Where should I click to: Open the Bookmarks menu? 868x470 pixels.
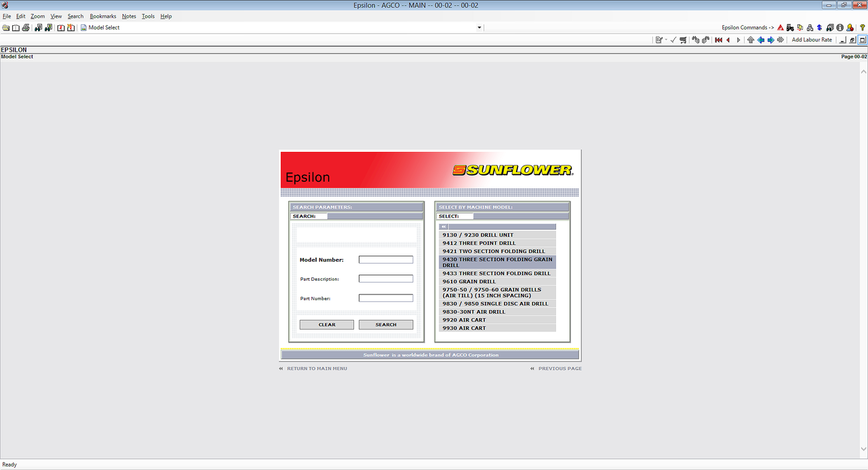(x=103, y=16)
